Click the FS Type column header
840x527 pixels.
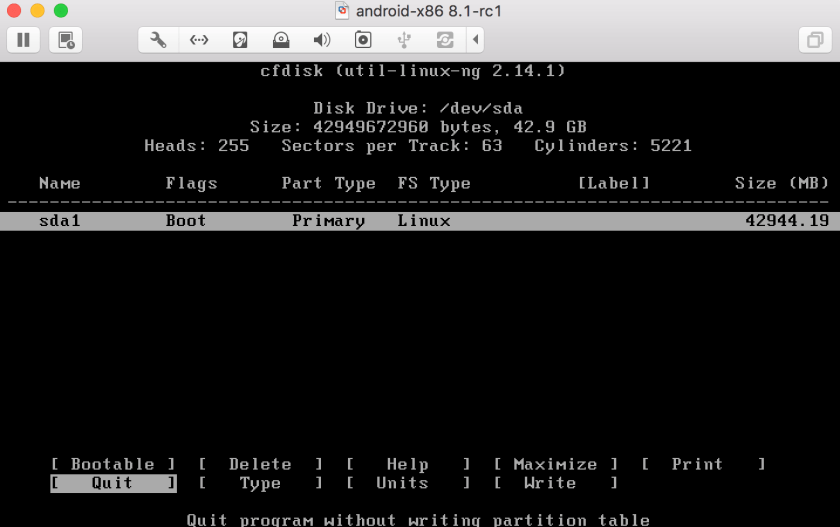tap(434, 183)
